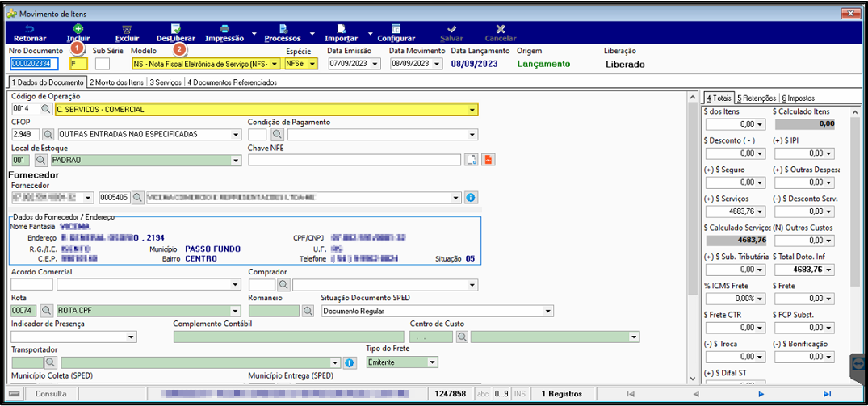
Task: Click the Chave NFE text field
Action: click(x=354, y=160)
